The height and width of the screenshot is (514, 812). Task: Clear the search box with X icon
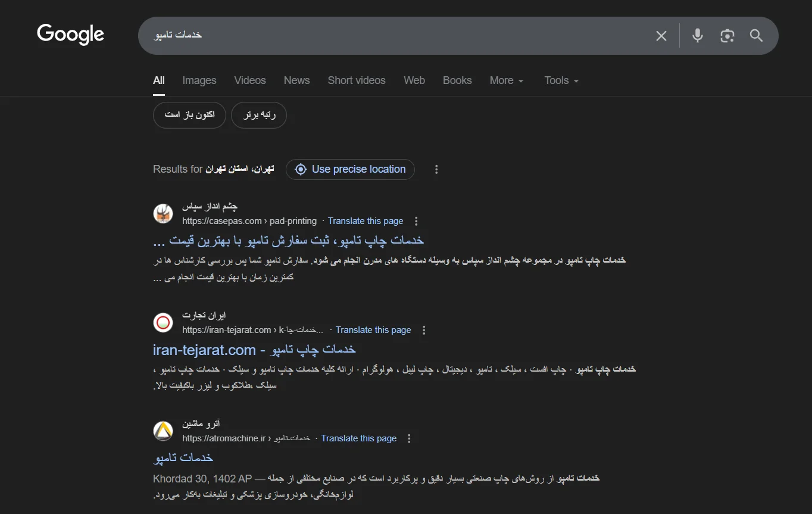click(661, 36)
